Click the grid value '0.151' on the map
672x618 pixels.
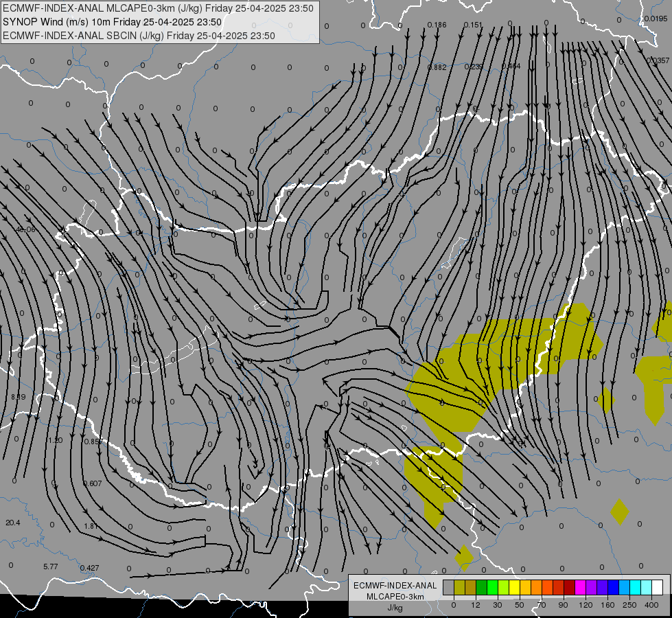(x=473, y=25)
